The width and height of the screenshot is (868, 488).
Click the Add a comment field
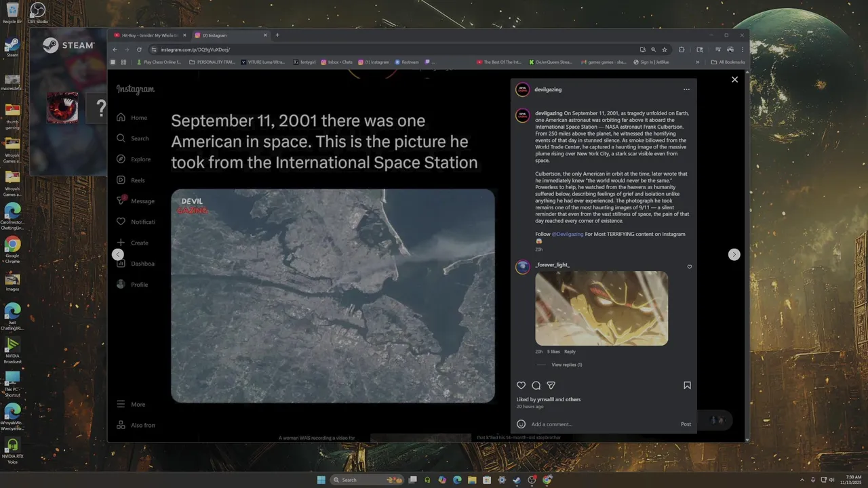pos(604,424)
